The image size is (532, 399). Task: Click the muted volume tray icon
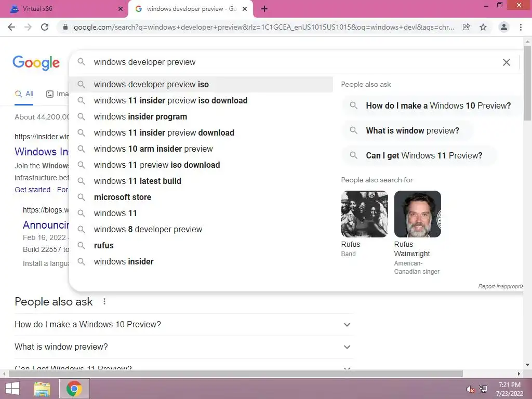click(470, 389)
